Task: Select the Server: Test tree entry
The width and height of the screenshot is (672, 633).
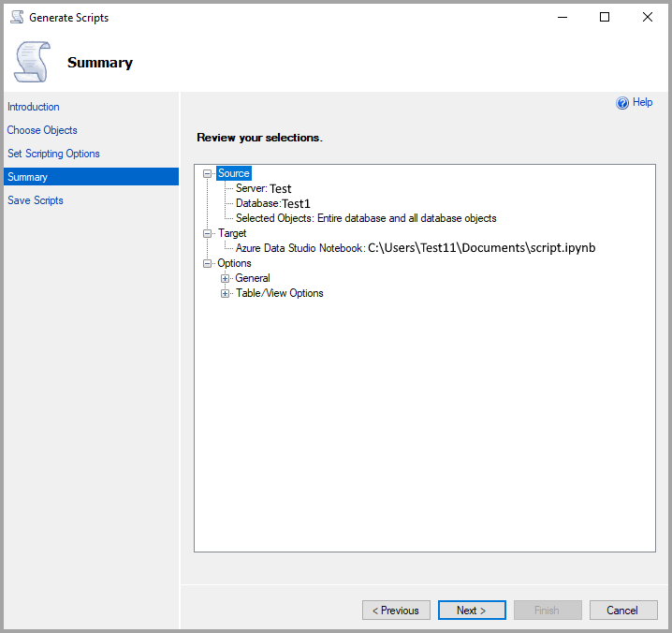Action: click(263, 188)
